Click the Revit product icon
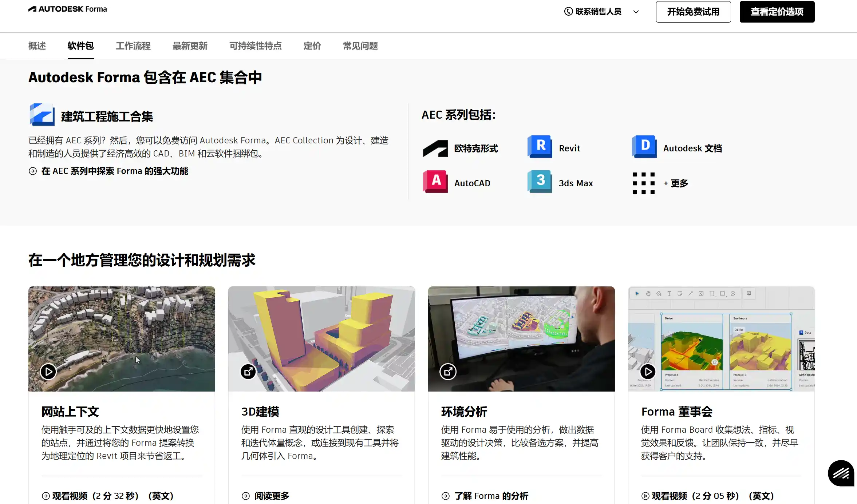Viewport: 857px width, 504px height. pyautogui.click(x=540, y=147)
